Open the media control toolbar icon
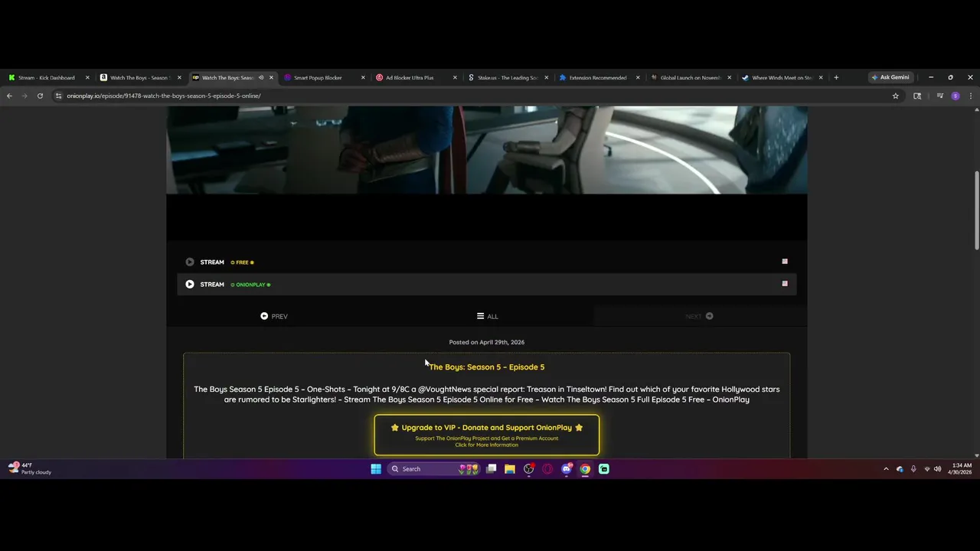980x551 pixels. pyautogui.click(x=940, y=96)
